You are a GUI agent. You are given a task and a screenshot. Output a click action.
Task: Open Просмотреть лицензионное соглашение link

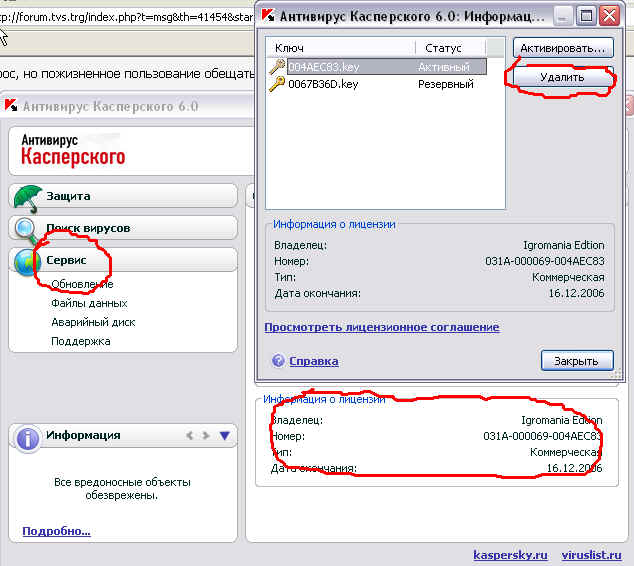pyautogui.click(x=381, y=327)
